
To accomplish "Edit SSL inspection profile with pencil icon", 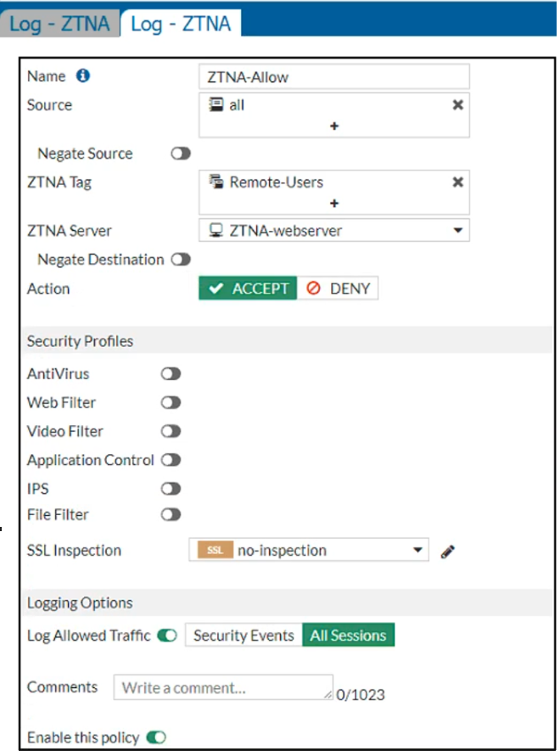I will point(449,552).
